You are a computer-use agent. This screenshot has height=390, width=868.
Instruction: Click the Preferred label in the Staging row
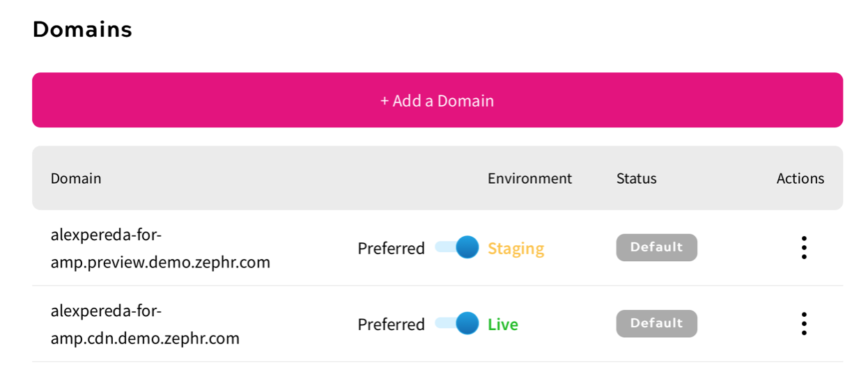click(391, 249)
